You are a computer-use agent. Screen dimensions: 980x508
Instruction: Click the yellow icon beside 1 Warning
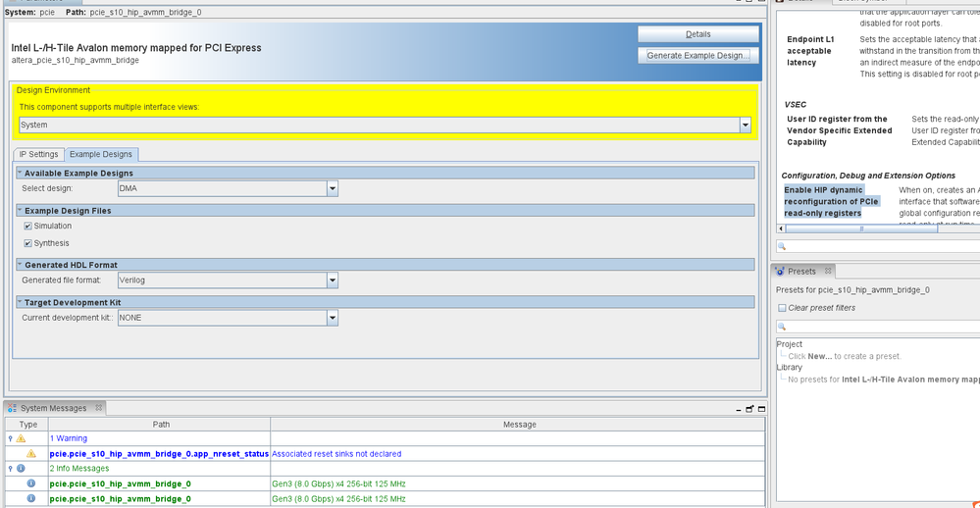click(21, 438)
